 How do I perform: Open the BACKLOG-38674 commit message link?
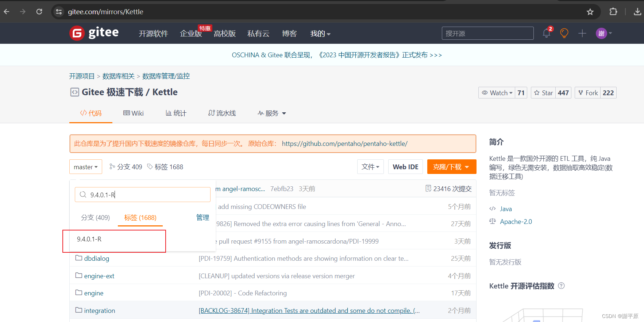click(x=309, y=310)
